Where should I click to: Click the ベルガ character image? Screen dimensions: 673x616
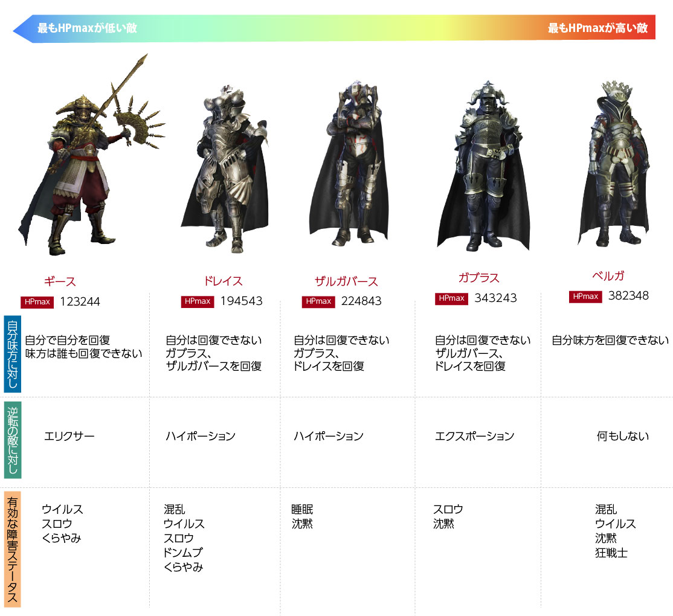coord(613,163)
